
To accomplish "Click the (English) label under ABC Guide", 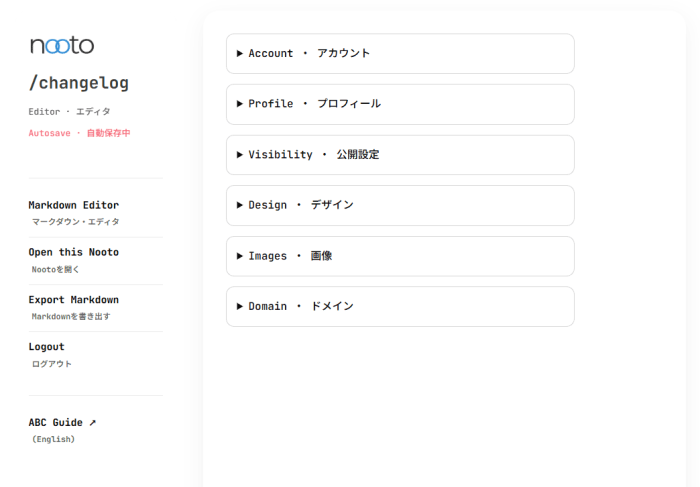I will 53,439.
